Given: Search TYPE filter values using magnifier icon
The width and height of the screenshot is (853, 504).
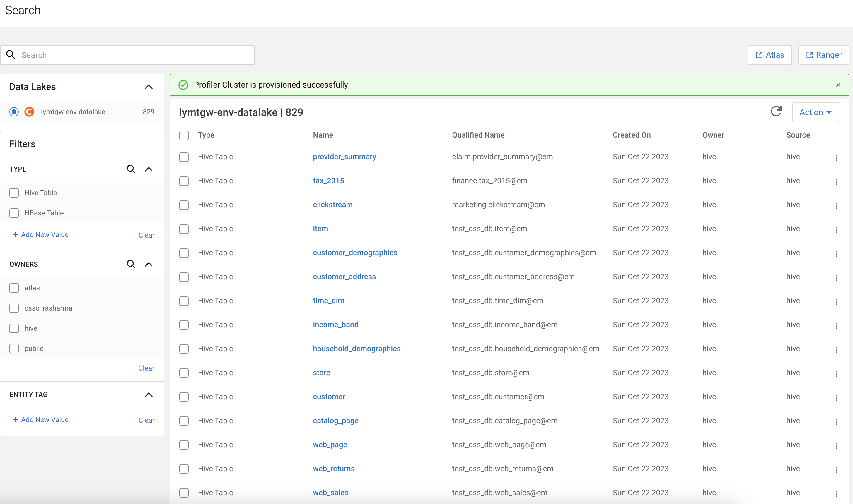Looking at the screenshot, I should coord(131,169).
